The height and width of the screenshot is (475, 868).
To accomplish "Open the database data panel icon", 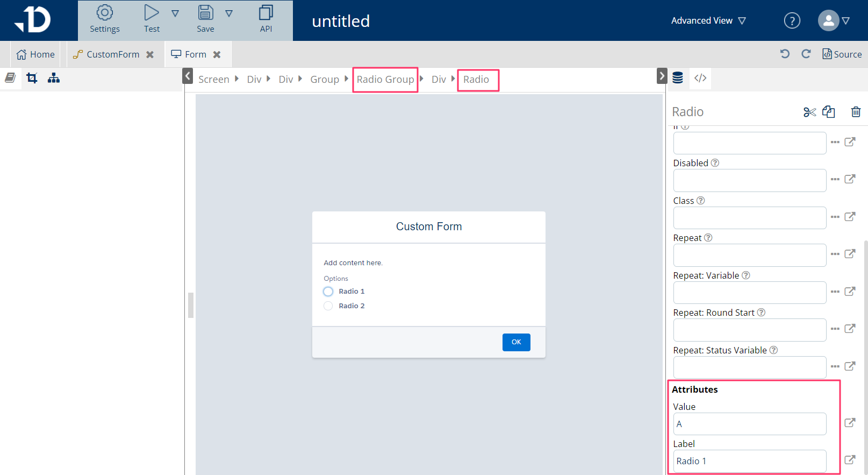I will click(x=678, y=78).
